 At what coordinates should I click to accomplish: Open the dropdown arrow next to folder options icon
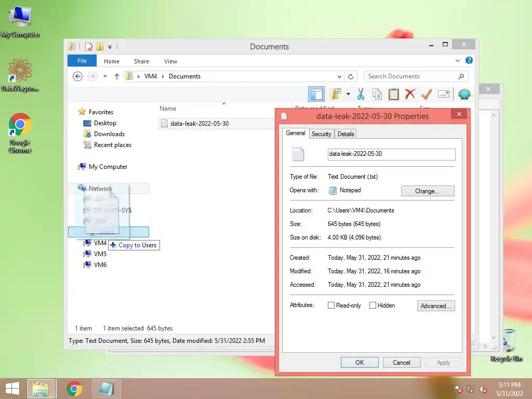pyautogui.click(x=348, y=94)
